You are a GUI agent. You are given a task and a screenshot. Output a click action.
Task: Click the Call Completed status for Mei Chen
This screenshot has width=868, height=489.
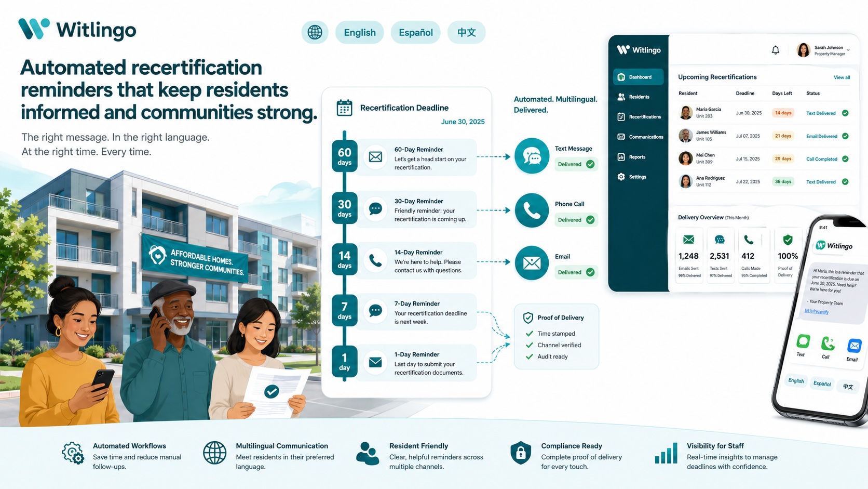(x=822, y=159)
